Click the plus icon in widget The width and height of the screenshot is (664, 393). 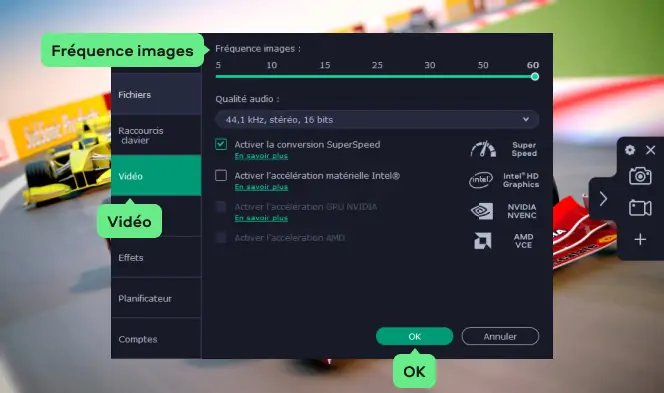(640, 239)
